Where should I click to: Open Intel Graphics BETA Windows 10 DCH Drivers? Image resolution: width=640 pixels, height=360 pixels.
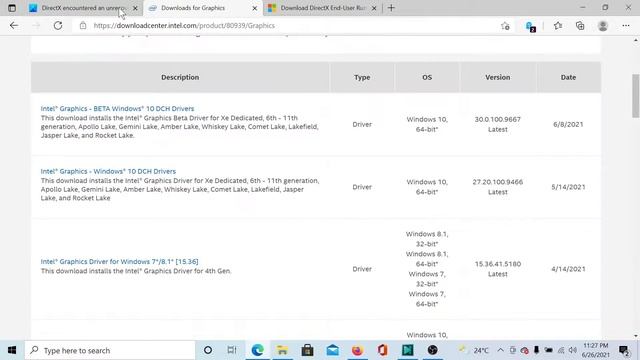click(117, 109)
